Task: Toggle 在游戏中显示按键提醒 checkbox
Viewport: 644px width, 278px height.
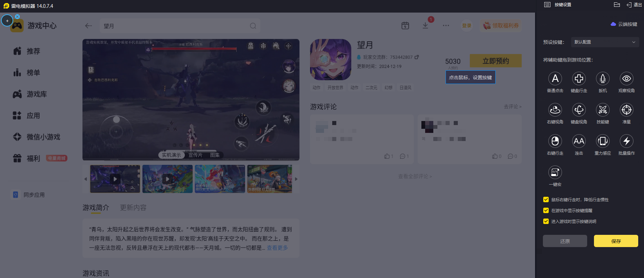Action: pyautogui.click(x=546, y=210)
